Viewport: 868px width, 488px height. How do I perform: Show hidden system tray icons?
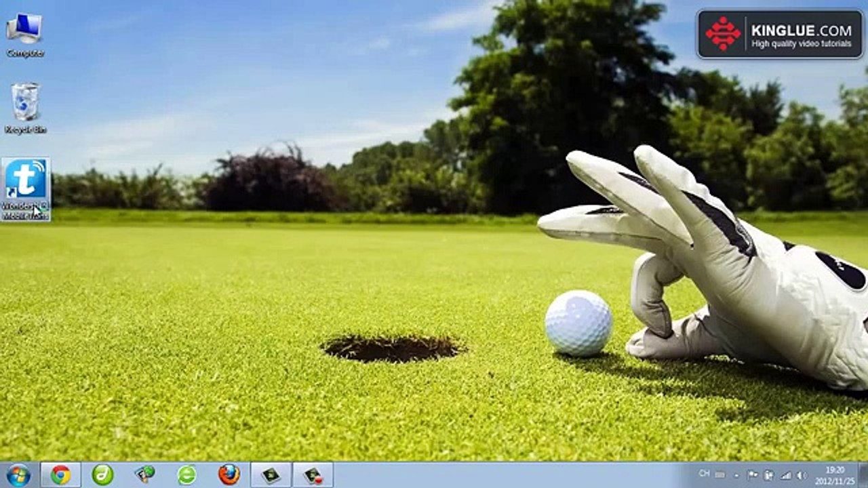click(736, 475)
